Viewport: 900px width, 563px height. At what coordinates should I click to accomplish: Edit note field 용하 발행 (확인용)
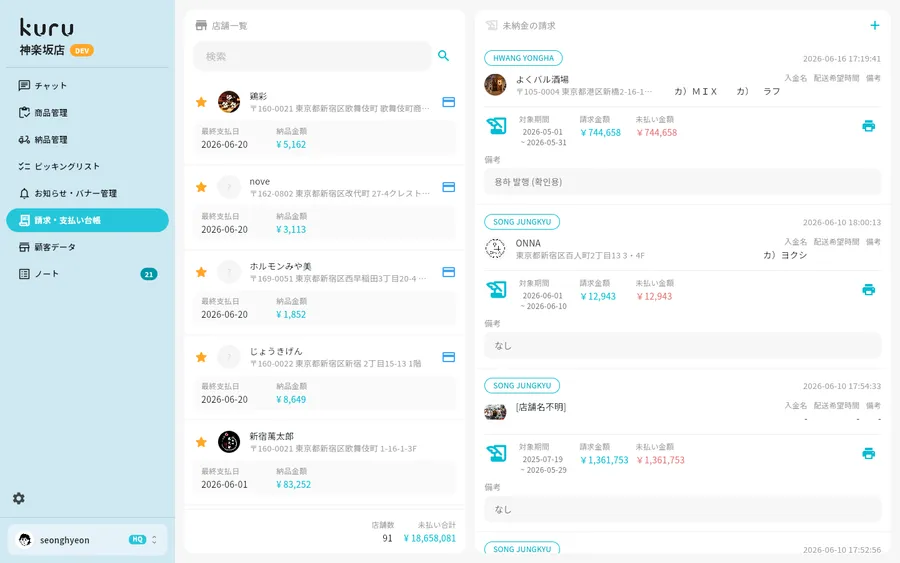coord(682,182)
